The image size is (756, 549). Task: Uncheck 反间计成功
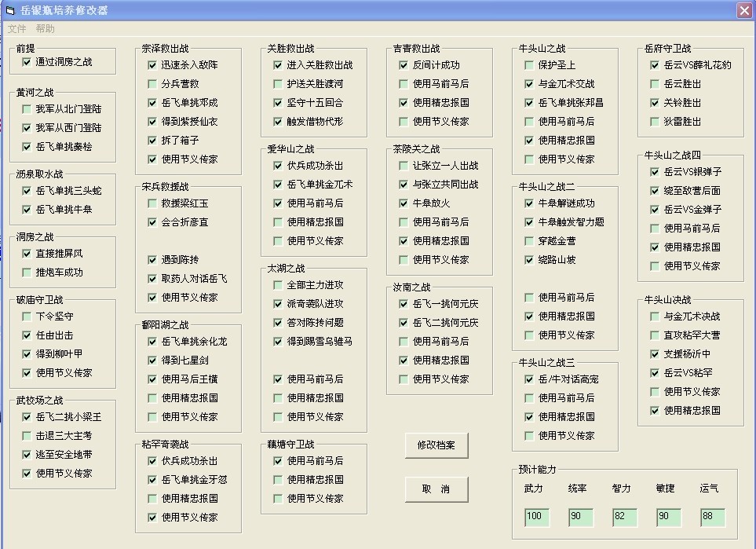tap(404, 64)
